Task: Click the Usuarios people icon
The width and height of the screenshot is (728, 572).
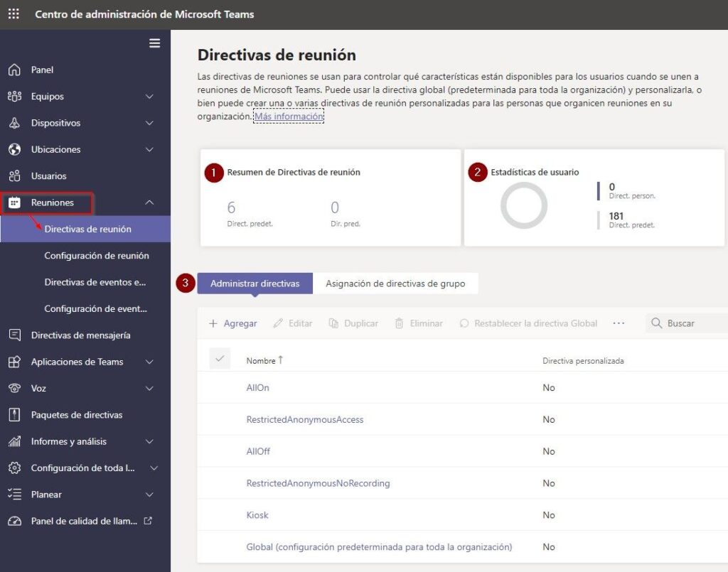Action: coord(14,176)
